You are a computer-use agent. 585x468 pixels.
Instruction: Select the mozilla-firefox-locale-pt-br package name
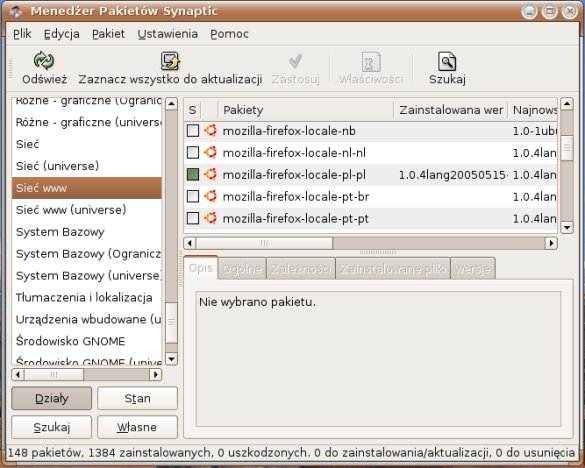tap(296, 197)
